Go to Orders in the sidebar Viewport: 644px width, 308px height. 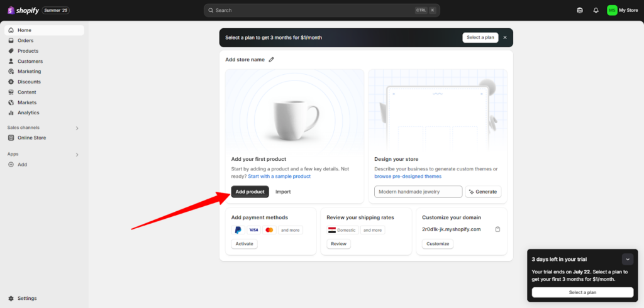click(25, 41)
